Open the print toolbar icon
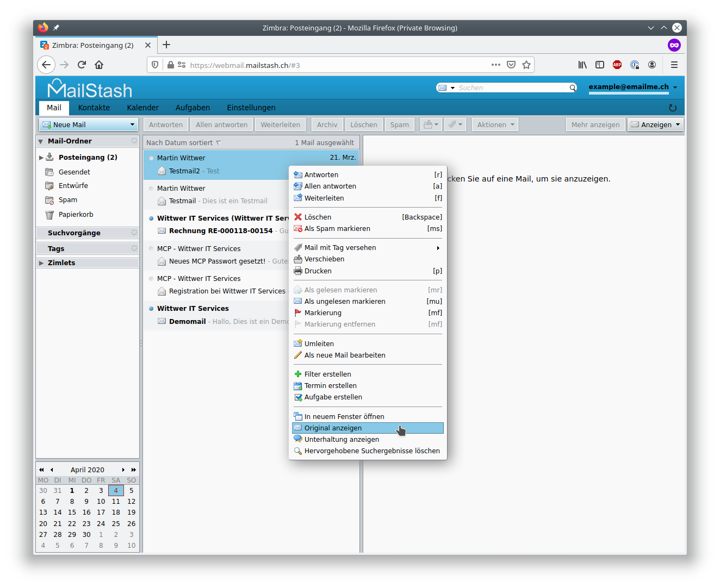The image size is (720, 588). point(431,124)
